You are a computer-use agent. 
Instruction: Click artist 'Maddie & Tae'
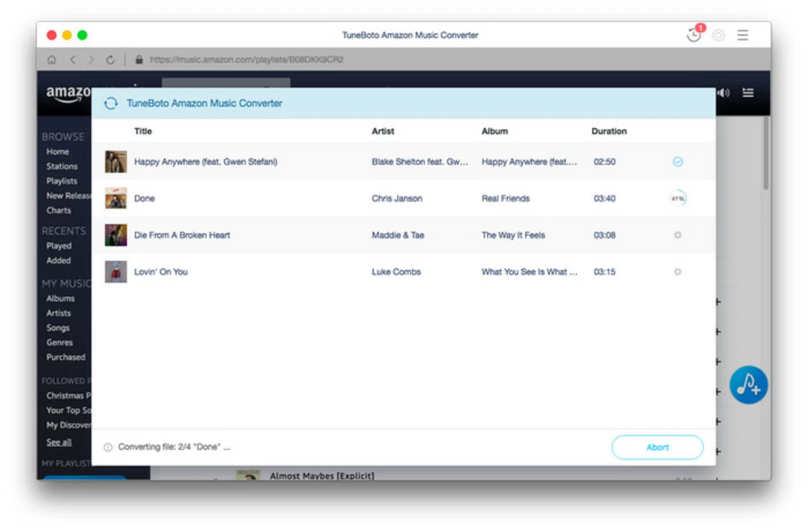pos(398,235)
